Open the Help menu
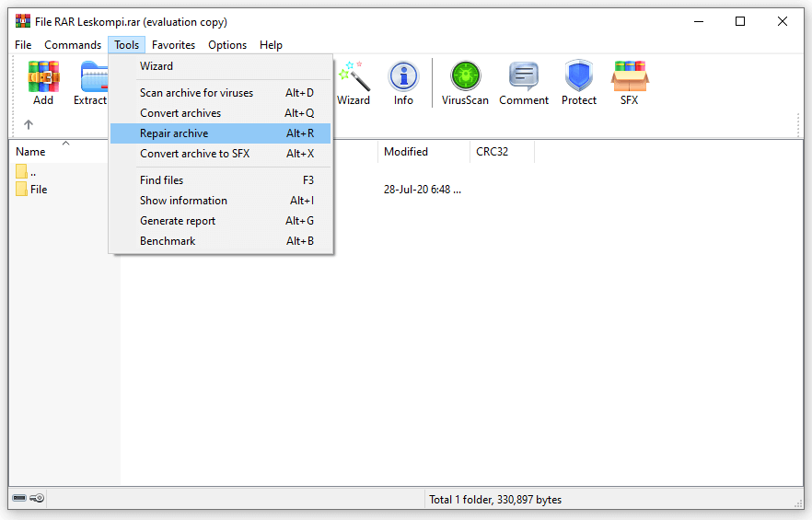 tap(271, 45)
